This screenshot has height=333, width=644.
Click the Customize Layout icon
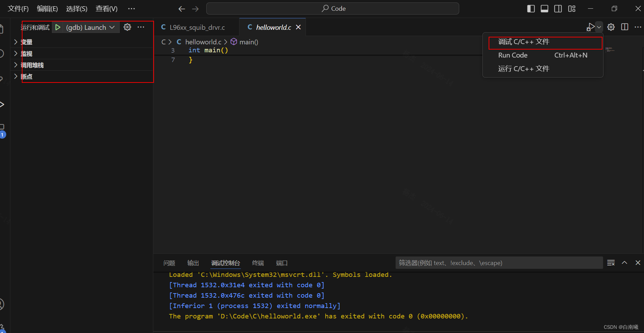(572, 8)
